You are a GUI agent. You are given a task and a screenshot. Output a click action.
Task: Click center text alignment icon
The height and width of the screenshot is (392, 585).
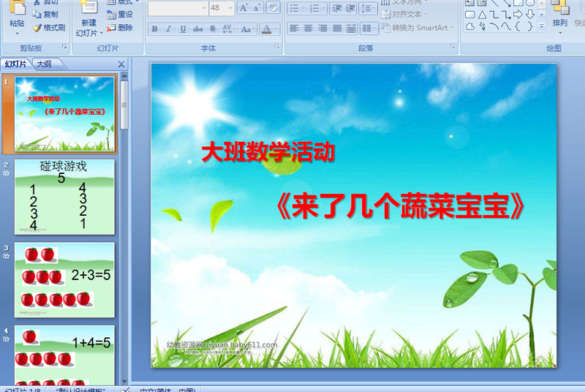tap(308, 29)
